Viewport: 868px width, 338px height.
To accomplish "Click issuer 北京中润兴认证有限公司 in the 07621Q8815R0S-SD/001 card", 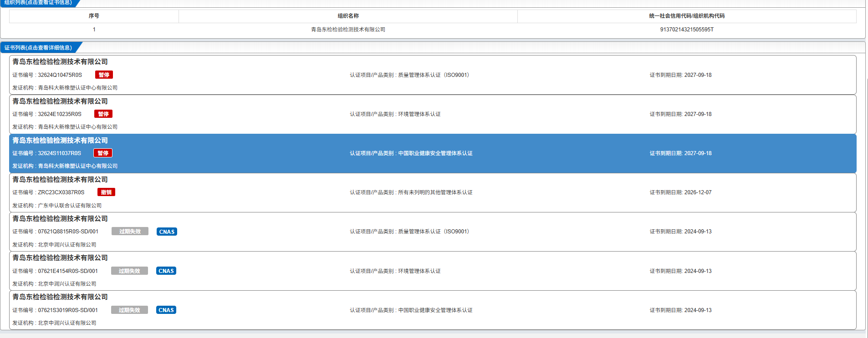I will [67, 245].
